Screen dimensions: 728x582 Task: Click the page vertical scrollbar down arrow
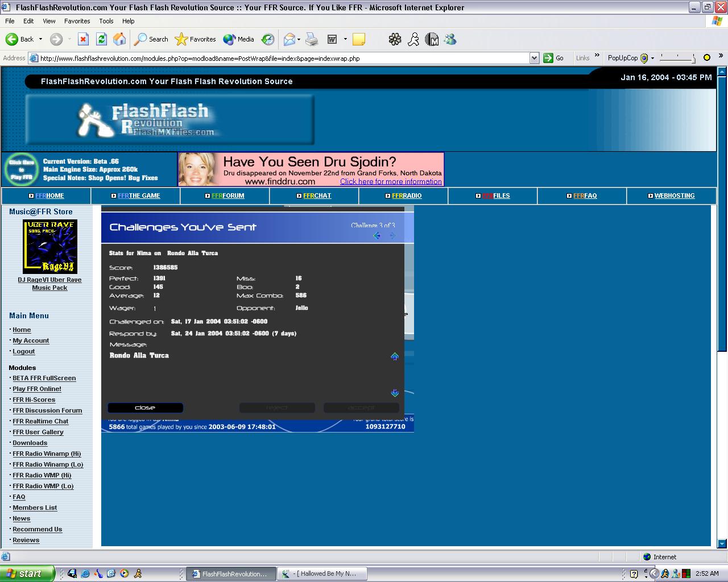tap(722, 543)
